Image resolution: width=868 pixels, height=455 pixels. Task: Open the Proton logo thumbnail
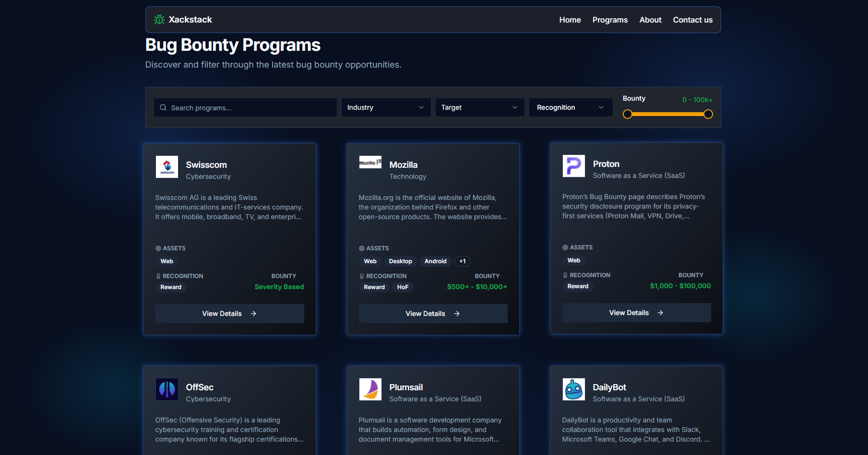[574, 166]
